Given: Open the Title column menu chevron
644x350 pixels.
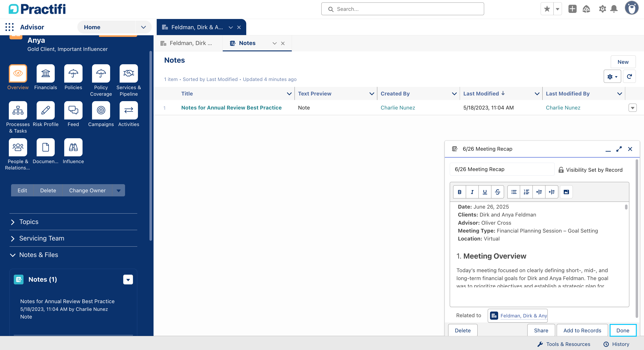Looking at the screenshot, I should tap(289, 94).
